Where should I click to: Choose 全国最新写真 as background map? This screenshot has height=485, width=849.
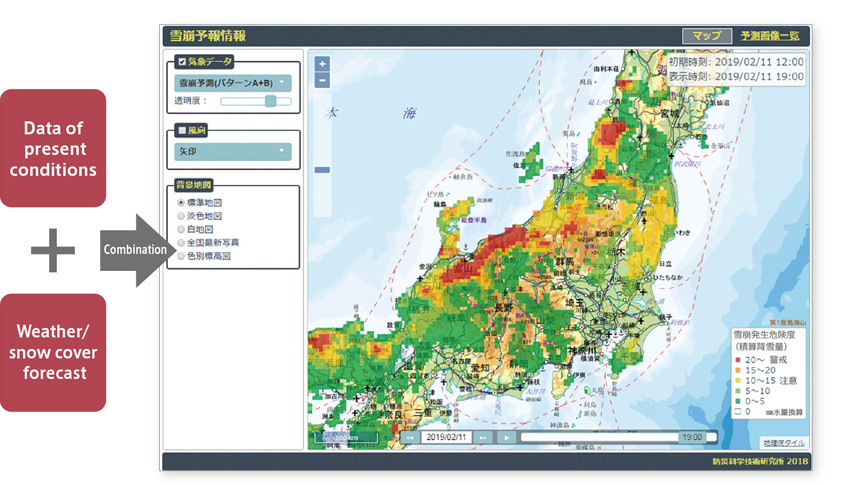tap(181, 242)
